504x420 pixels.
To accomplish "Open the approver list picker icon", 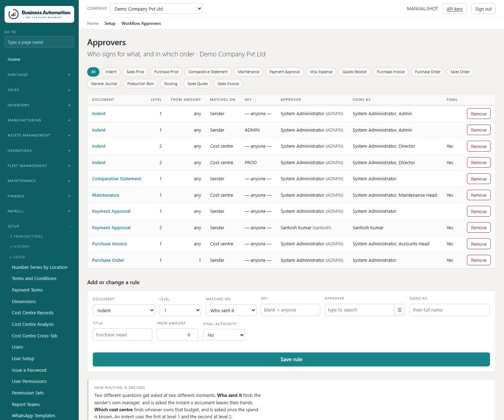I will coord(399,310).
